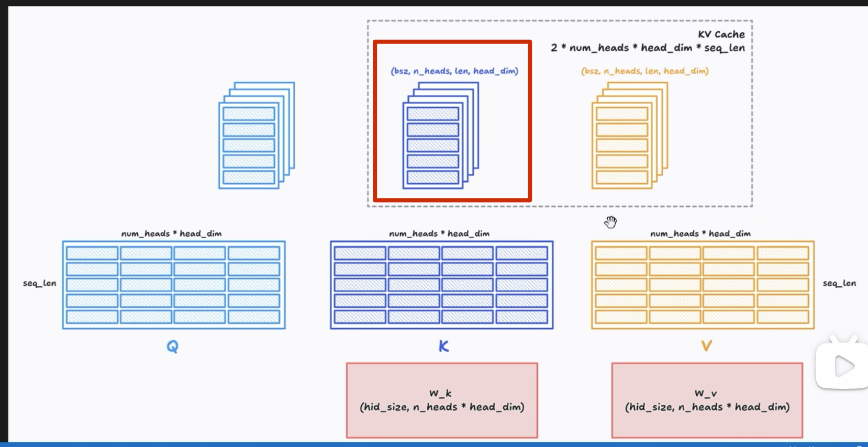Viewport: 868px width, 447px height.
Task: Click the light blue Q matrix grid
Action: pos(174,285)
